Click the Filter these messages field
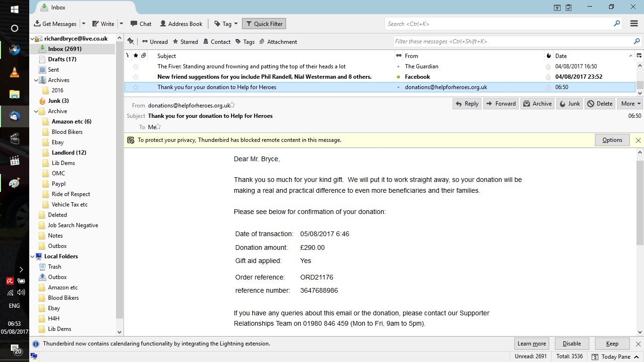Image resolution: width=644 pixels, height=362 pixels. click(x=518, y=41)
